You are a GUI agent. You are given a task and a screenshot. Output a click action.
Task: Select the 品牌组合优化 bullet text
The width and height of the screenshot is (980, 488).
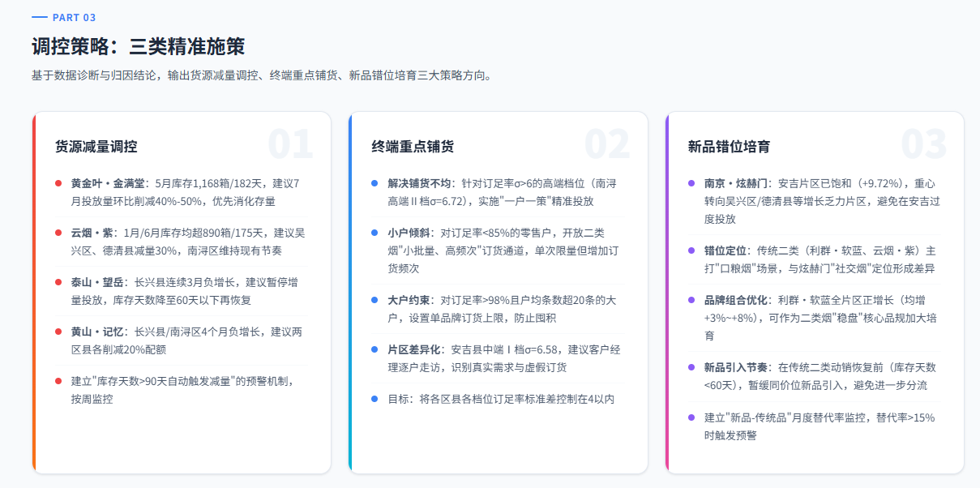point(820,317)
